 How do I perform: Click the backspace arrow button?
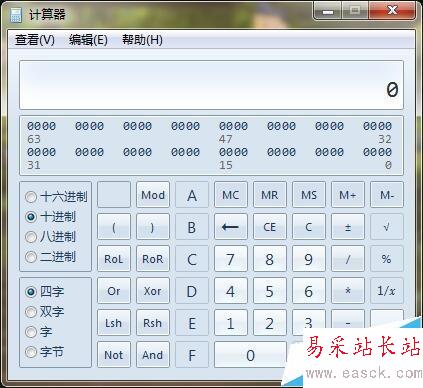point(231,227)
